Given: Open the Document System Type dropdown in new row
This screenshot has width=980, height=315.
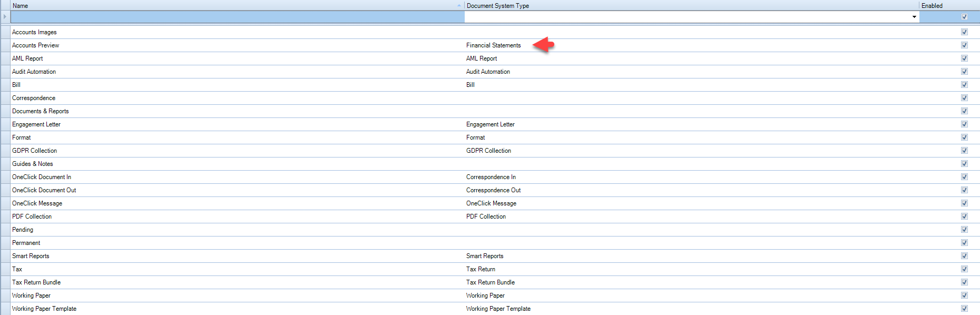Looking at the screenshot, I should coord(914,17).
